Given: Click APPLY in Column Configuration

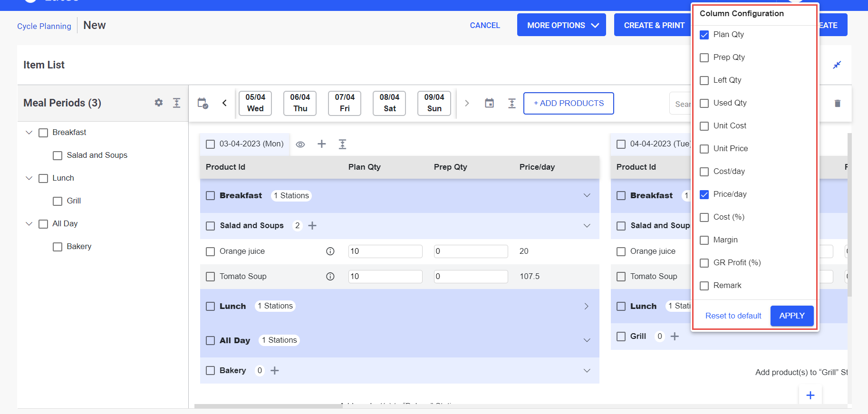Looking at the screenshot, I should (792, 316).
